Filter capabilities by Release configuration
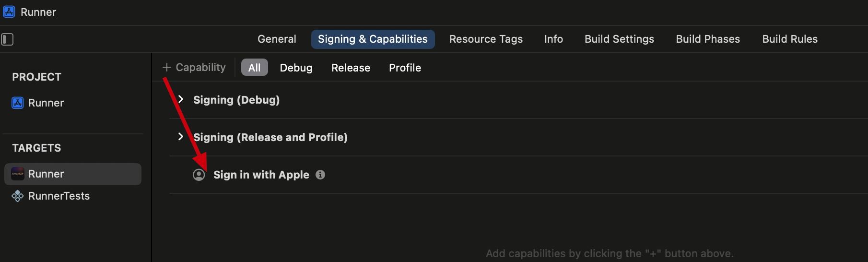 tap(351, 68)
